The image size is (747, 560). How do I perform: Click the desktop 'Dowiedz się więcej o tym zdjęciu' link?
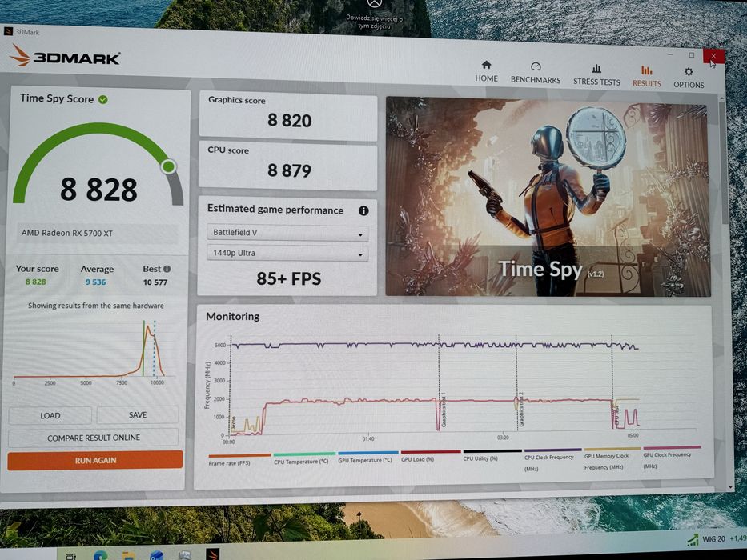pyautogui.click(x=375, y=22)
